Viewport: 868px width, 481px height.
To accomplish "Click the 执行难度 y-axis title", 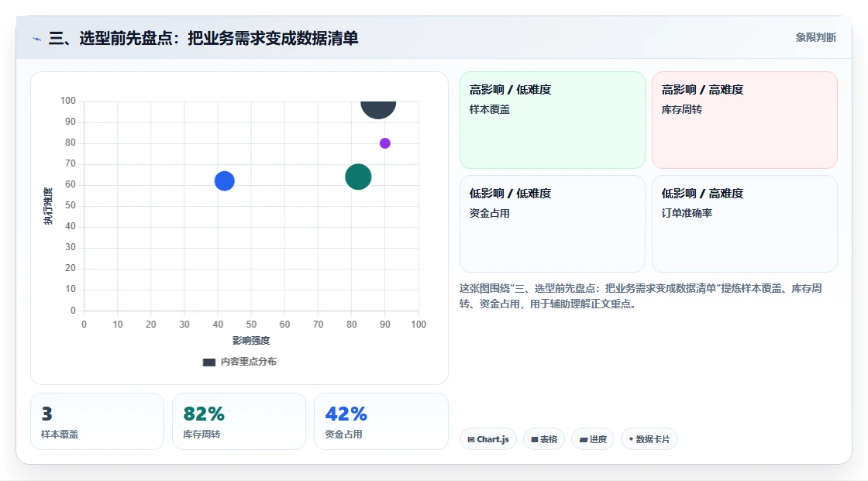I will tap(49, 206).
